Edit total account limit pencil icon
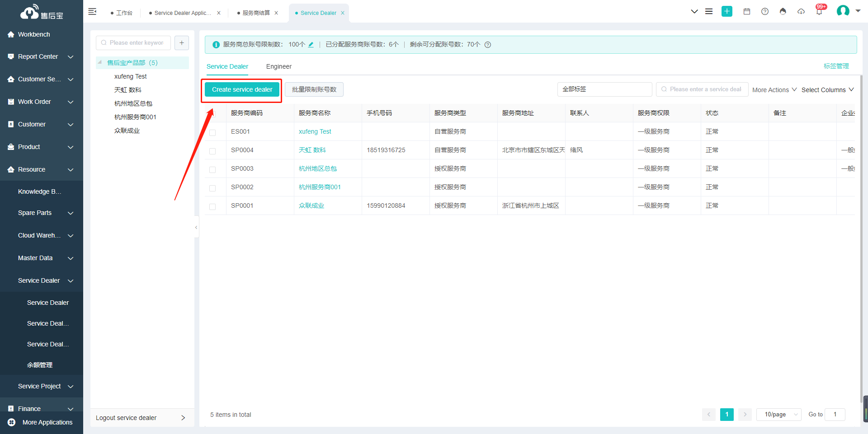 [x=311, y=44]
